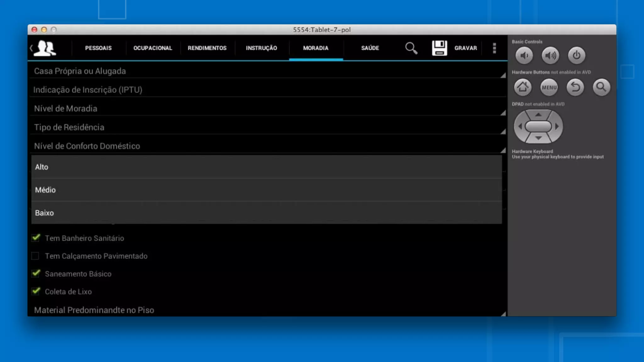Switch to the RENDIMENTOS tab
This screenshot has height=362, width=644.
click(207, 48)
